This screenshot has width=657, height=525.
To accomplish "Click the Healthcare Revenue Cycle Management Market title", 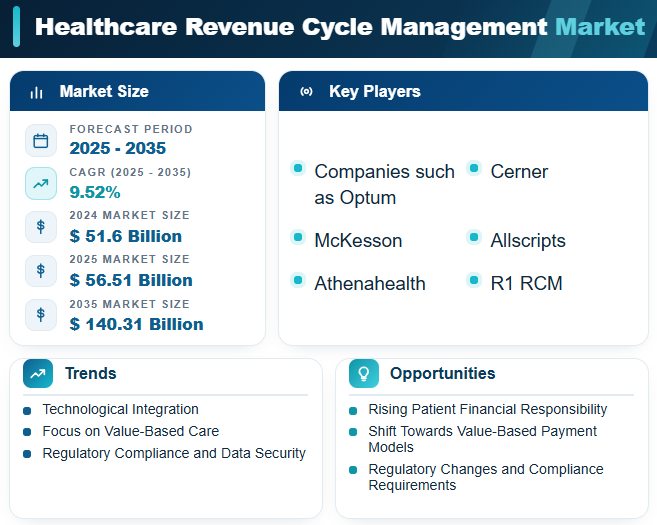I will [340, 27].
